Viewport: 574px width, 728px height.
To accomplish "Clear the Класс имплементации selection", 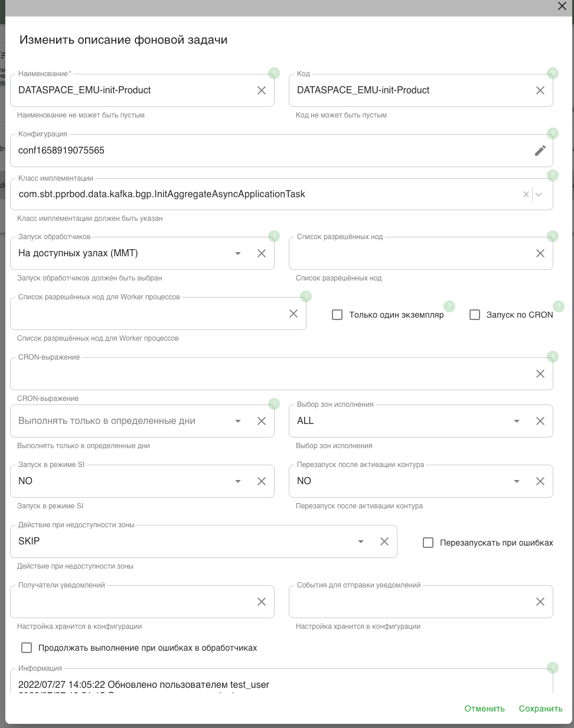I will click(526, 194).
